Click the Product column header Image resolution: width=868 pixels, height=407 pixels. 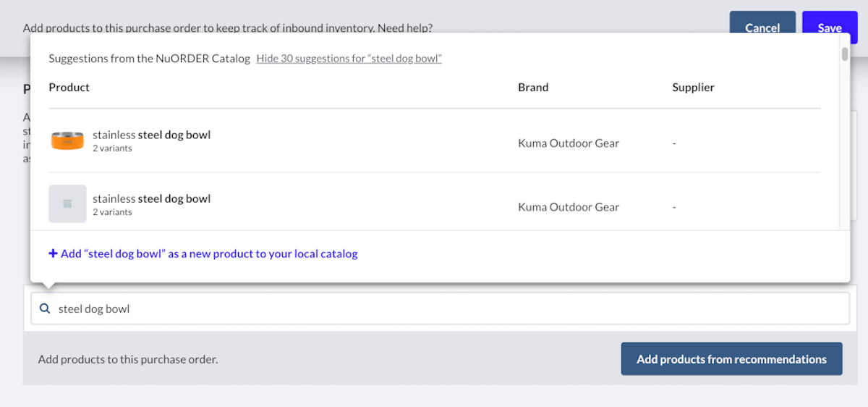69,88
